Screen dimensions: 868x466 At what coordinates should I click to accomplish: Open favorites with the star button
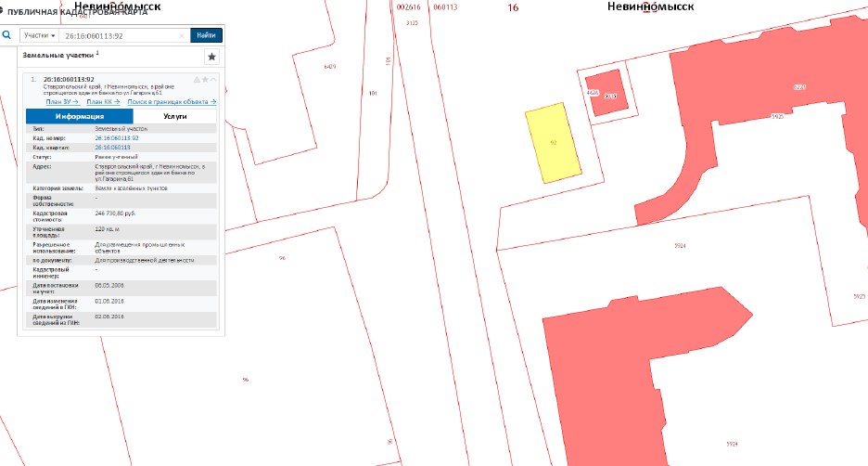click(x=211, y=57)
